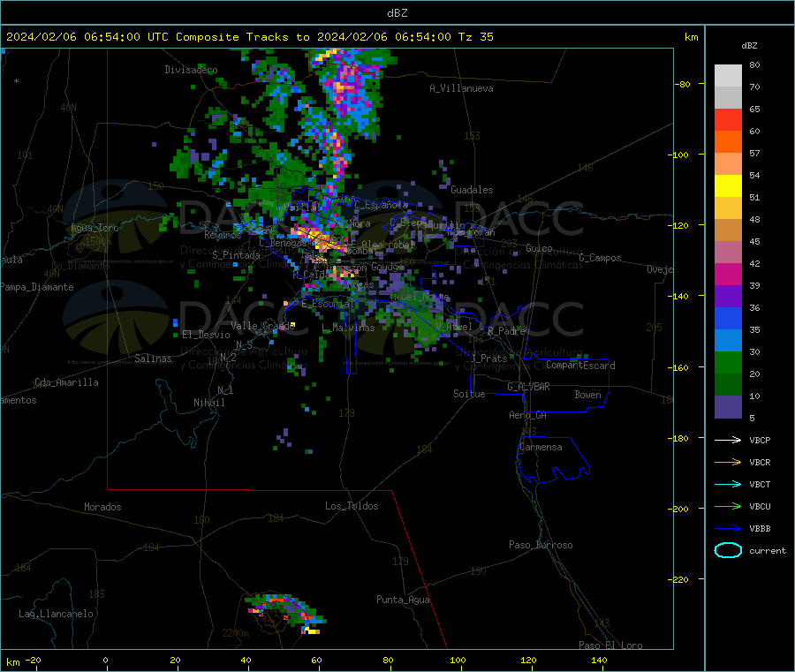
Task: Click the 'Bowen' map label
Action: 587,395
